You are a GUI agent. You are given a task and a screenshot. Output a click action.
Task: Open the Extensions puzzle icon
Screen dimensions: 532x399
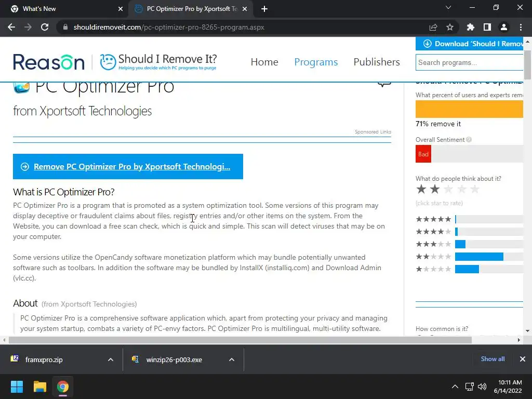click(x=470, y=27)
